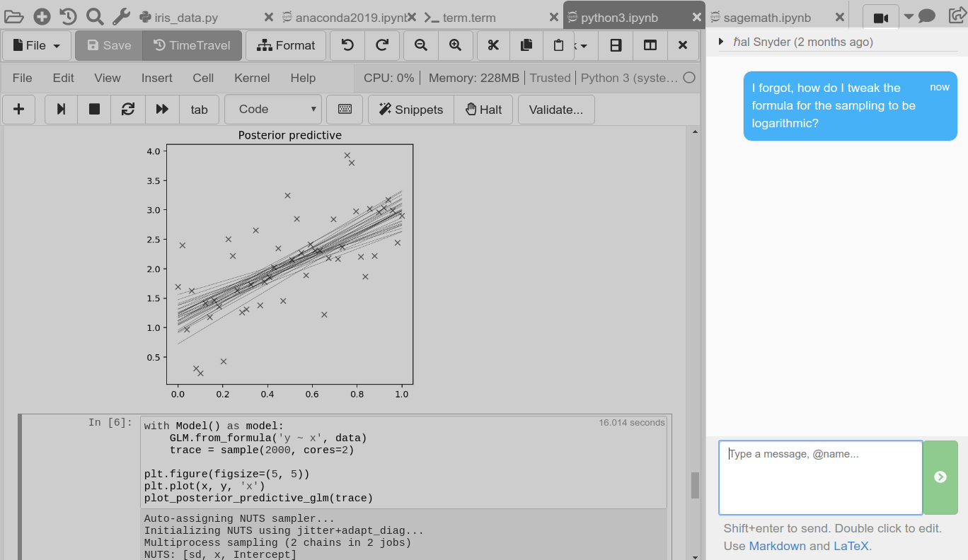Viewport: 968px width, 560px height.
Task: Click the Validate... button
Action: coord(556,110)
